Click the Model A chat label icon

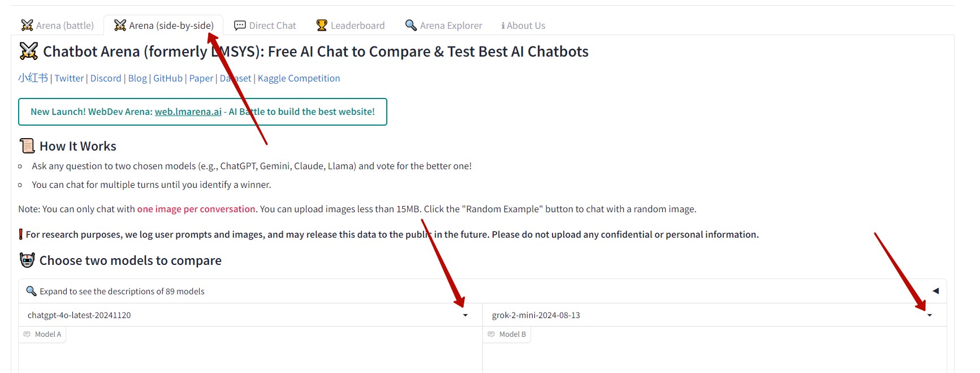click(x=27, y=335)
